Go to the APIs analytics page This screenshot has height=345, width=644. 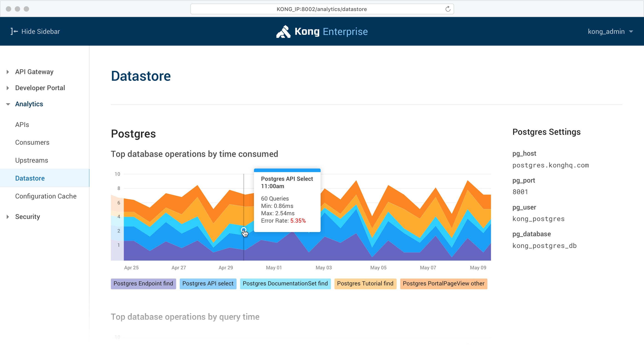[22, 124]
